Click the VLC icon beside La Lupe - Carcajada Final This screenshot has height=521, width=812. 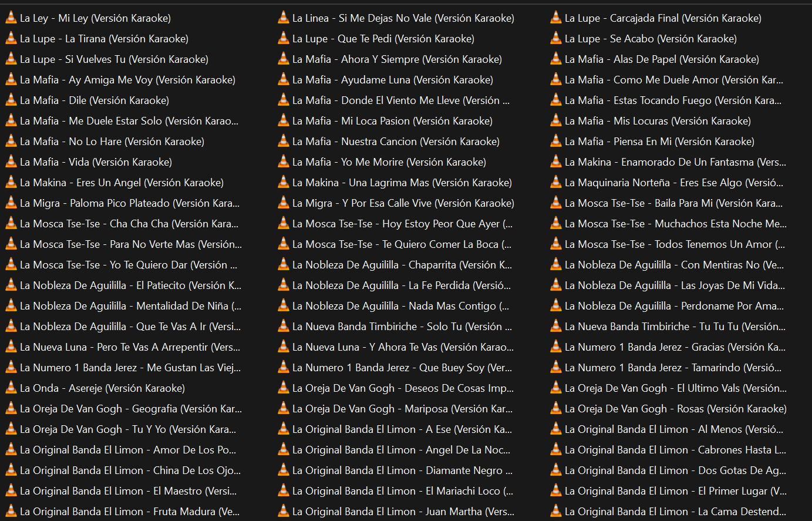[555, 18]
